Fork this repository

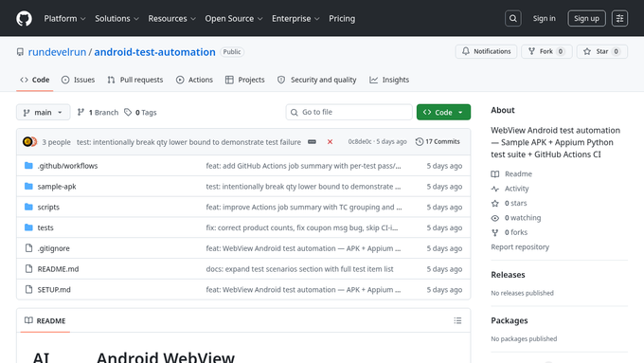(546, 51)
